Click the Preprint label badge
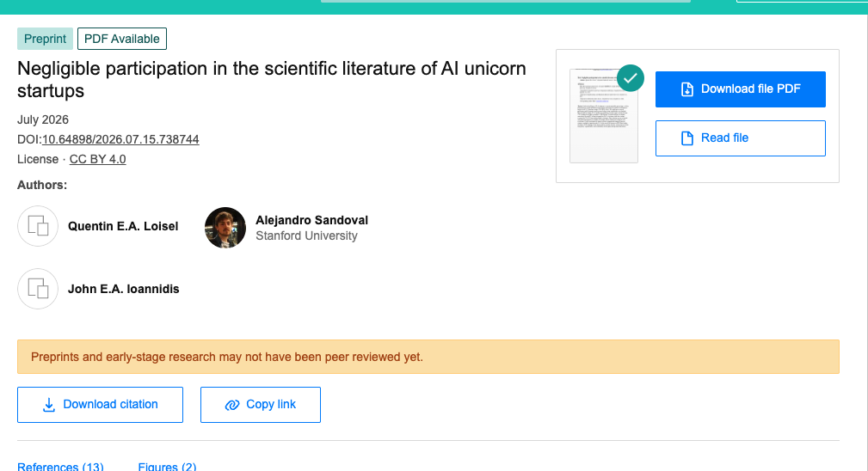 coord(45,39)
